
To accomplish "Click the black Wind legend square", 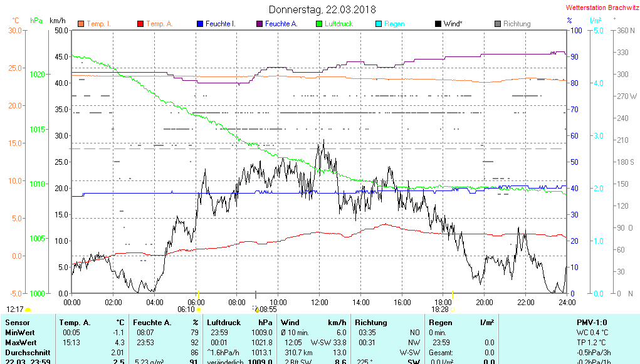I will pyautogui.click(x=438, y=24).
